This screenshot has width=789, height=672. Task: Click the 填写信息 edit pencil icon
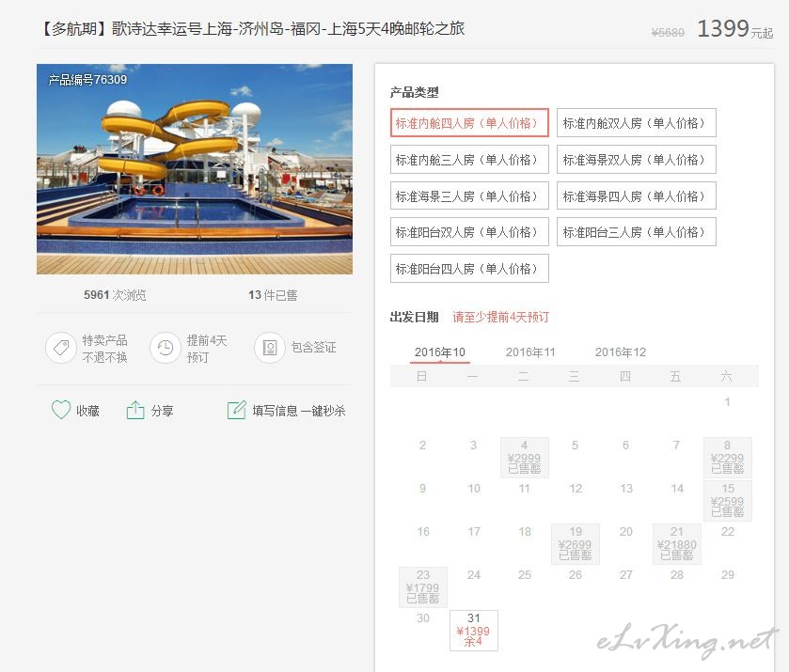click(x=236, y=410)
